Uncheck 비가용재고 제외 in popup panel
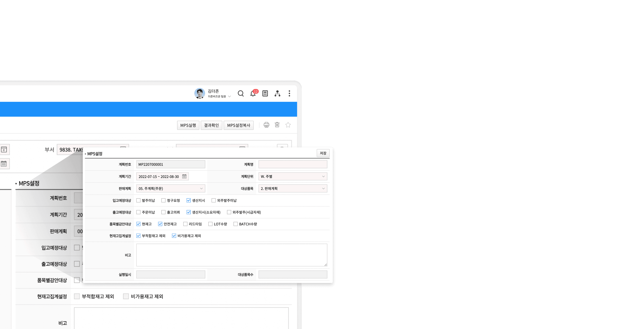The width and height of the screenshot is (644, 329). point(174,236)
